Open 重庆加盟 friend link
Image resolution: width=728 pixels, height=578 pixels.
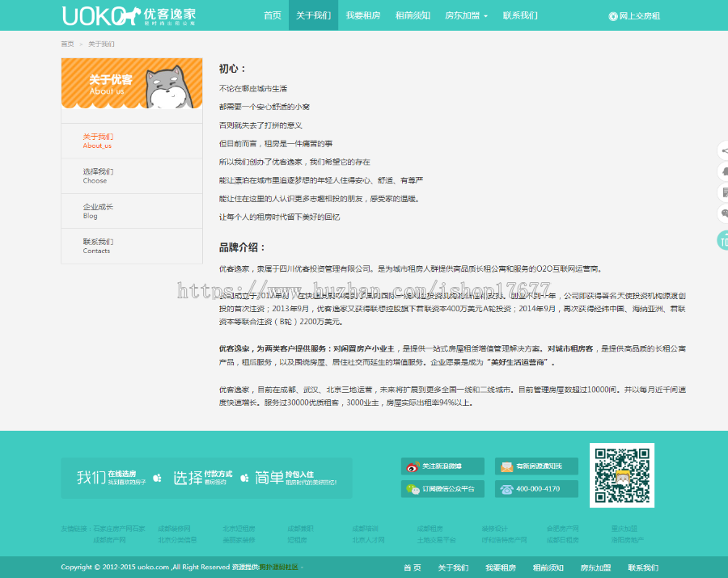624,529
